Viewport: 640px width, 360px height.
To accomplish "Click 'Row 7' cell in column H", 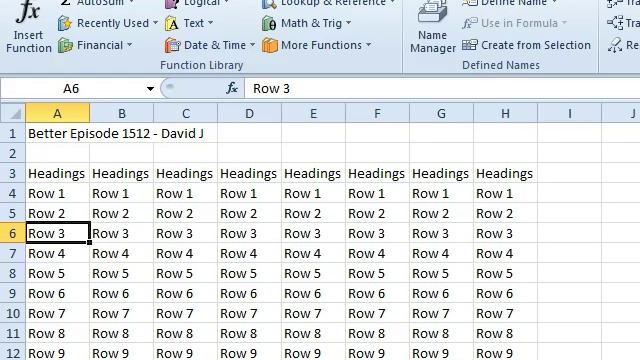I will coord(505,313).
